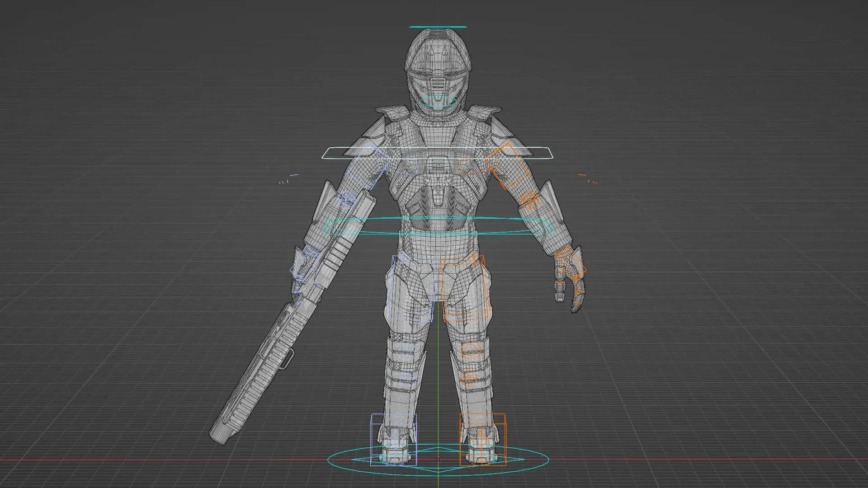Click the magenta origin point between the feet
868x488 pixels.
click(x=438, y=460)
